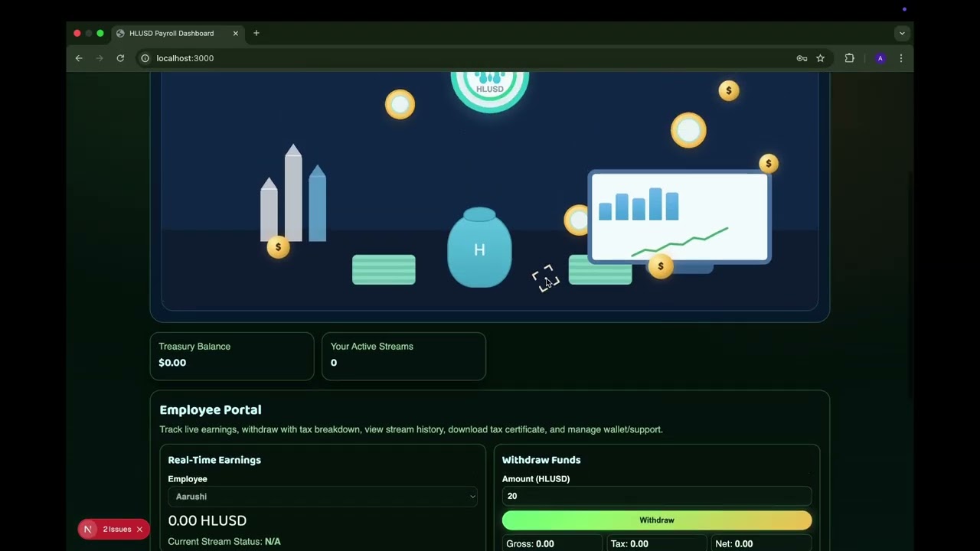This screenshot has height=551, width=980.
Task: Click the skyscraper buildings illustration
Action: pyautogui.click(x=293, y=194)
